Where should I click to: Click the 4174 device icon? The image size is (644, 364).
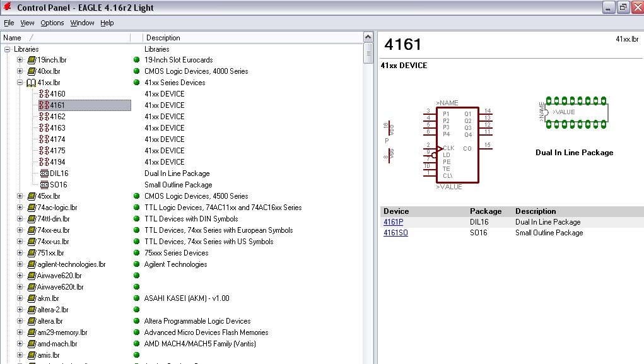[x=44, y=139]
